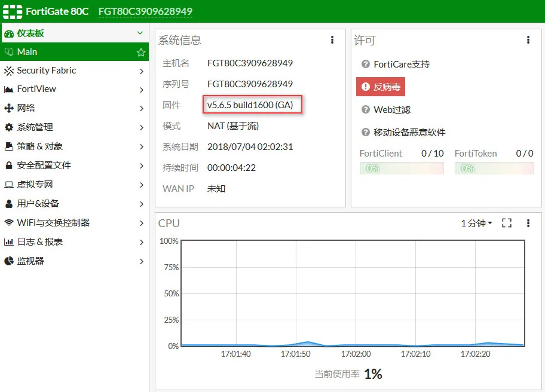The width and height of the screenshot is (545, 392).
Task: Click the FortiClient 0 / 10 count
Action: (x=433, y=153)
